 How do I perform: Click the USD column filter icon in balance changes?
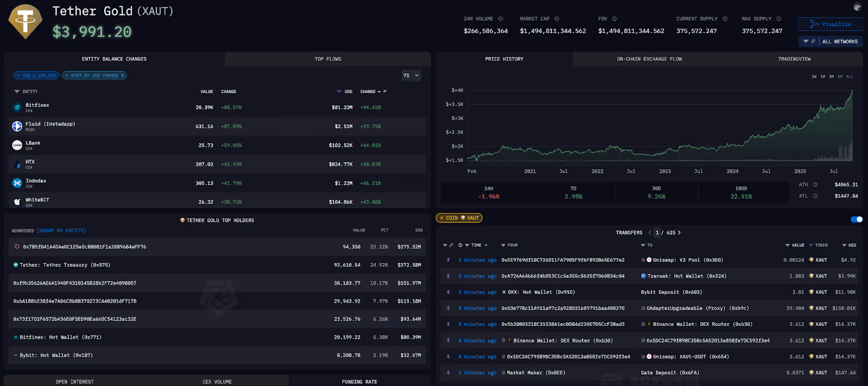coord(339,92)
